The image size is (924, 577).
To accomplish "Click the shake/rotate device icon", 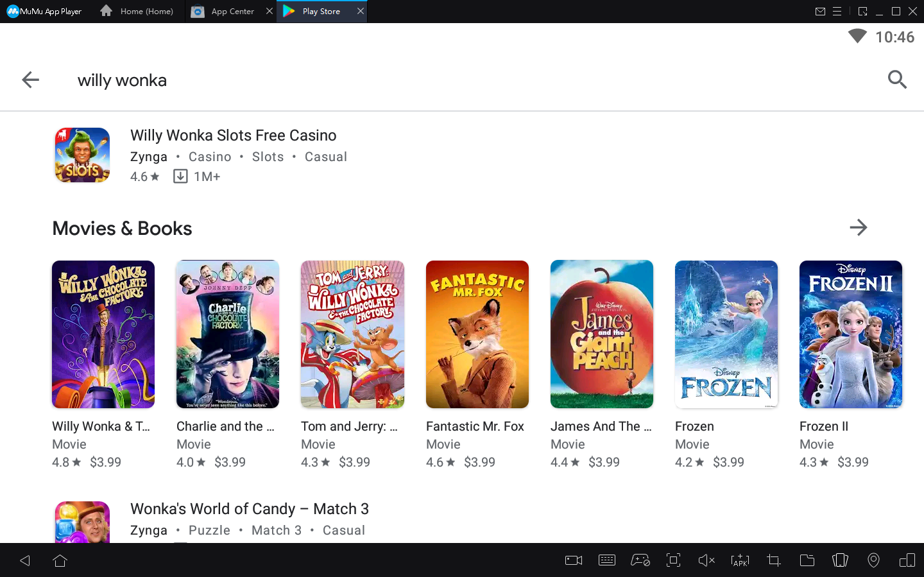I will tap(840, 561).
